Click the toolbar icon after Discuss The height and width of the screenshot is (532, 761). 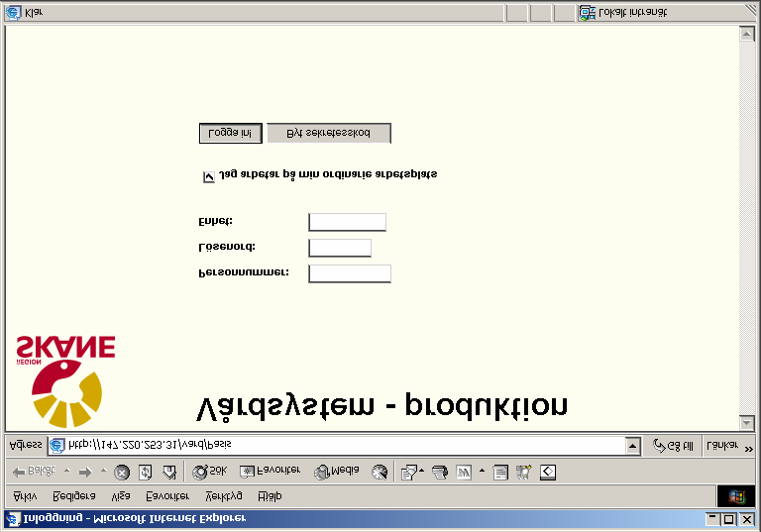click(x=523, y=473)
